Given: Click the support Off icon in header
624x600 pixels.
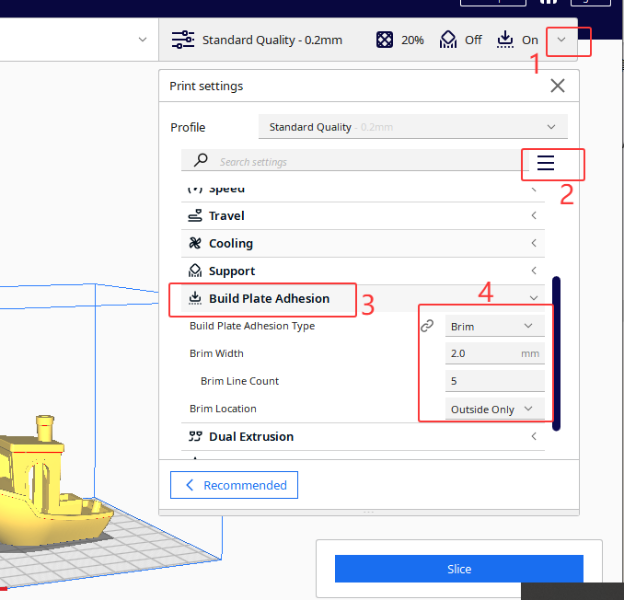Looking at the screenshot, I should pyautogui.click(x=447, y=40).
